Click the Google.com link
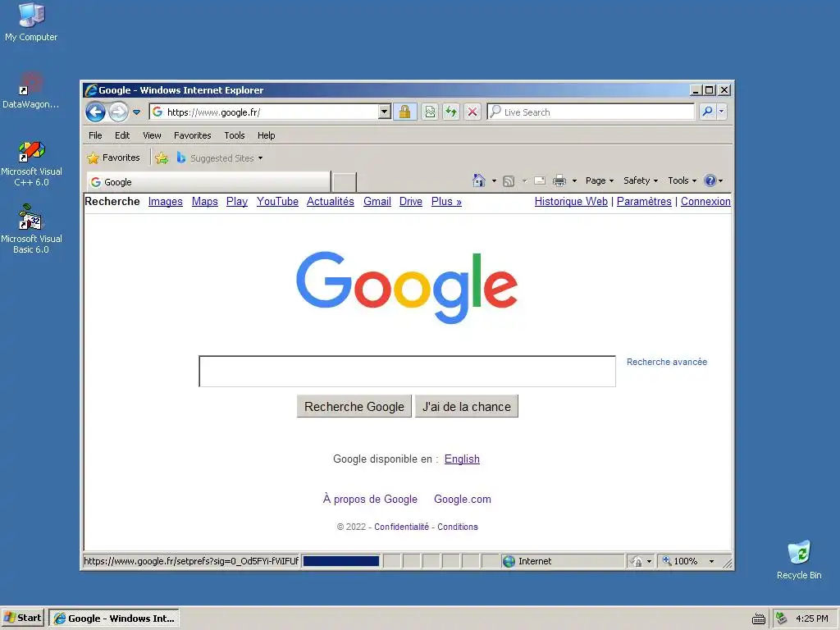Image resolution: width=840 pixels, height=630 pixels. point(463,500)
